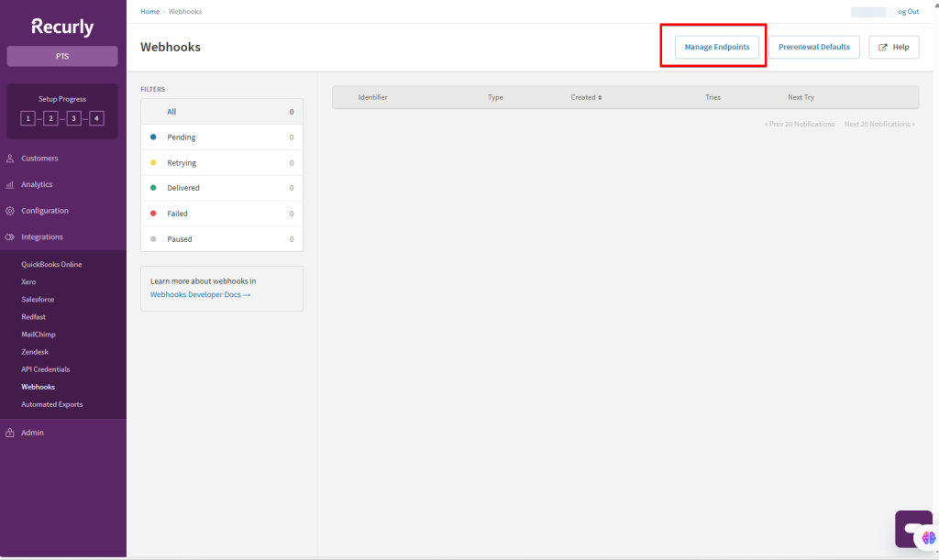Click the Manage Endpoints button
939x560 pixels.
pos(717,47)
